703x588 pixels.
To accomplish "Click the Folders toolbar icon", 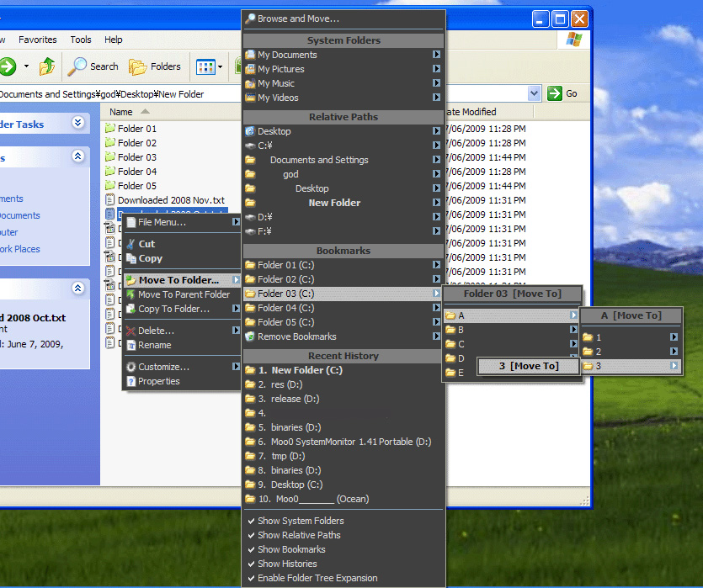I will [137, 66].
